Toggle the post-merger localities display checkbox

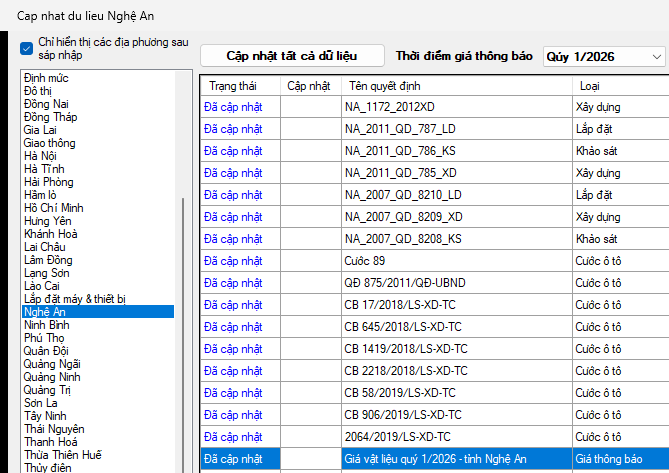(x=27, y=47)
